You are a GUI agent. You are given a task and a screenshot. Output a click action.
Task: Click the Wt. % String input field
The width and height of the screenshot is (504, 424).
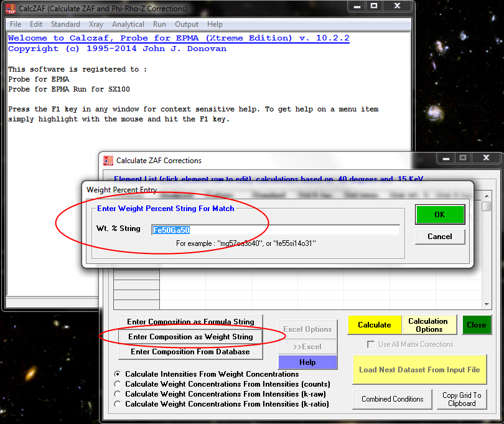(275, 230)
